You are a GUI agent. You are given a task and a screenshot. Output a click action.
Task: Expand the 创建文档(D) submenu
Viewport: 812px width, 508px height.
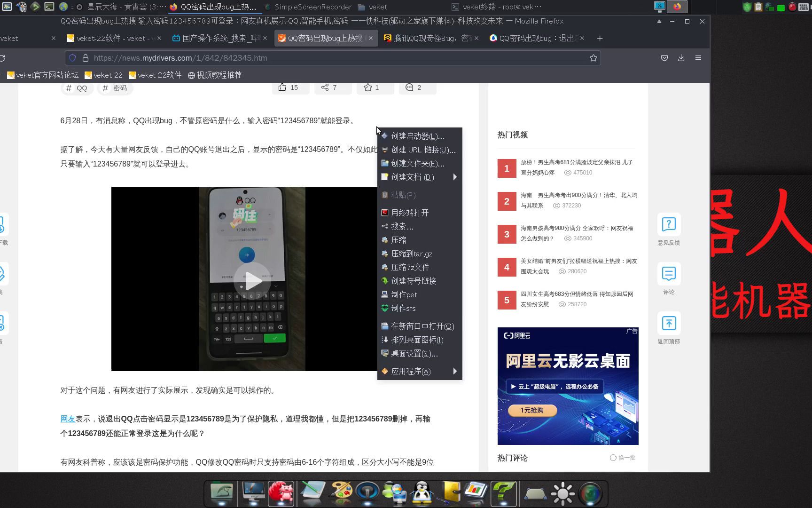[420, 177]
